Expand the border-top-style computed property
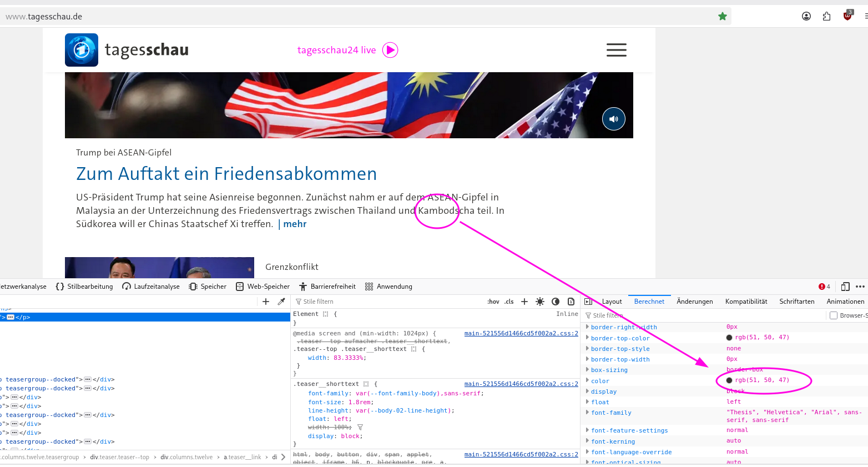 [587, 348]
